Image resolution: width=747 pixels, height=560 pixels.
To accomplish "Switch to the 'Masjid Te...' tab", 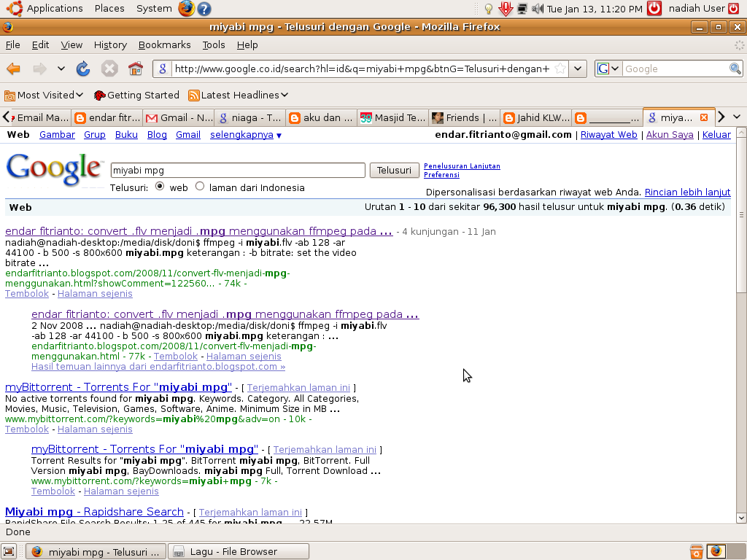I will point(393,117).
